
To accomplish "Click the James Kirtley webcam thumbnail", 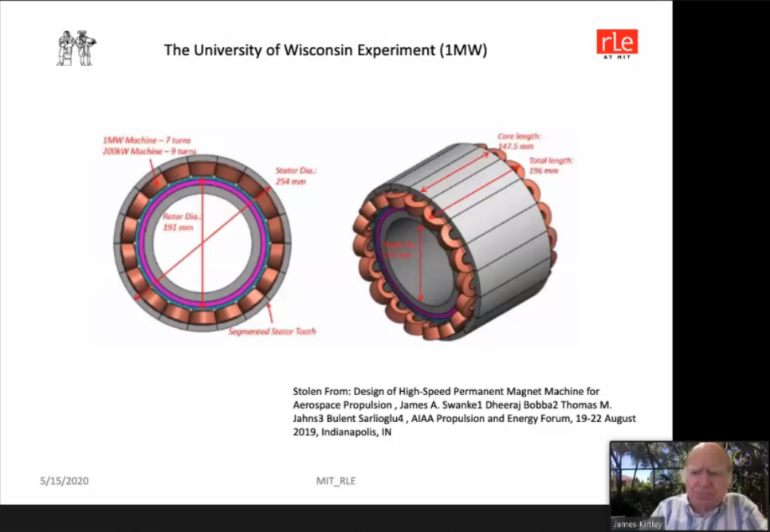I will [689, 484].
